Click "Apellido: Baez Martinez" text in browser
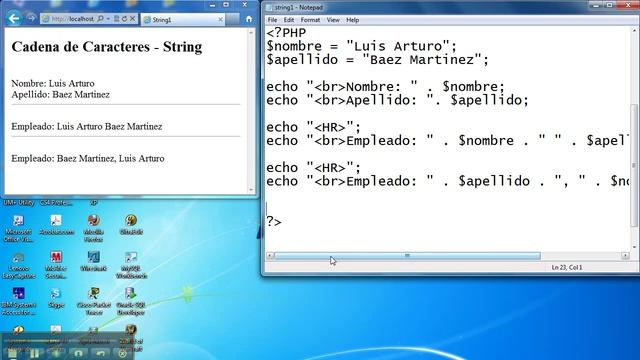 (60, 94)
